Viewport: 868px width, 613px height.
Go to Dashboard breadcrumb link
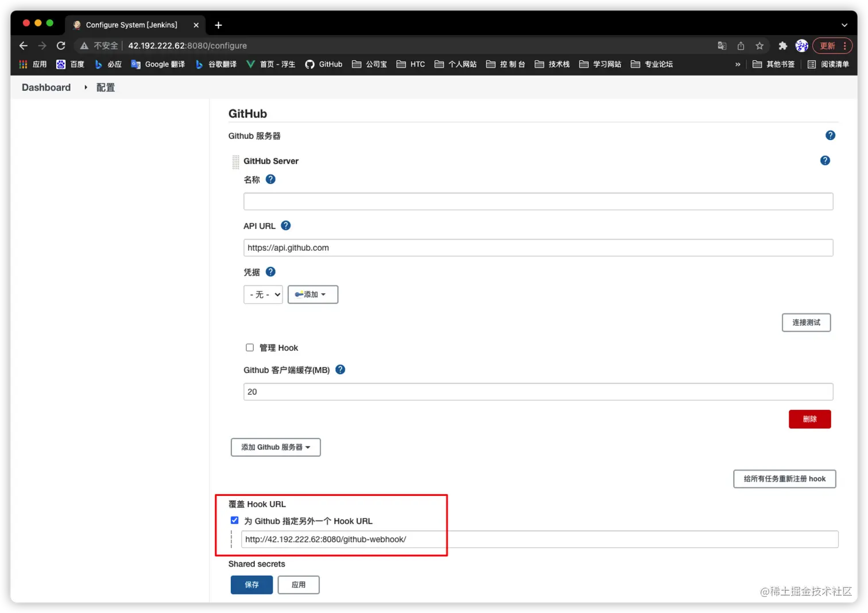pyautogui.click(x=46, y=87)
